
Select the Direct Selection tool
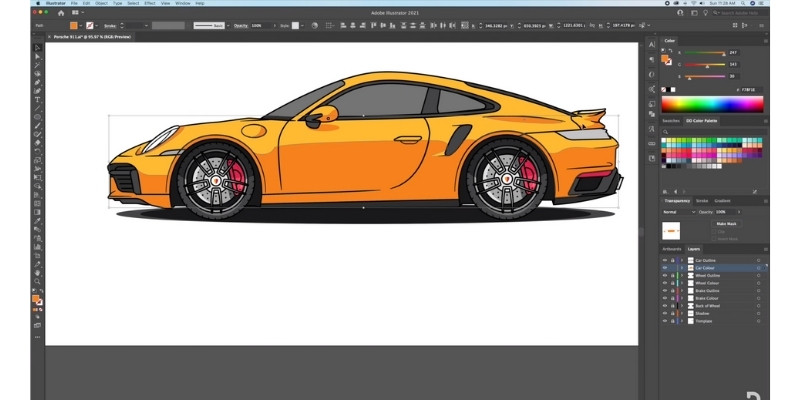pos(37,56)
